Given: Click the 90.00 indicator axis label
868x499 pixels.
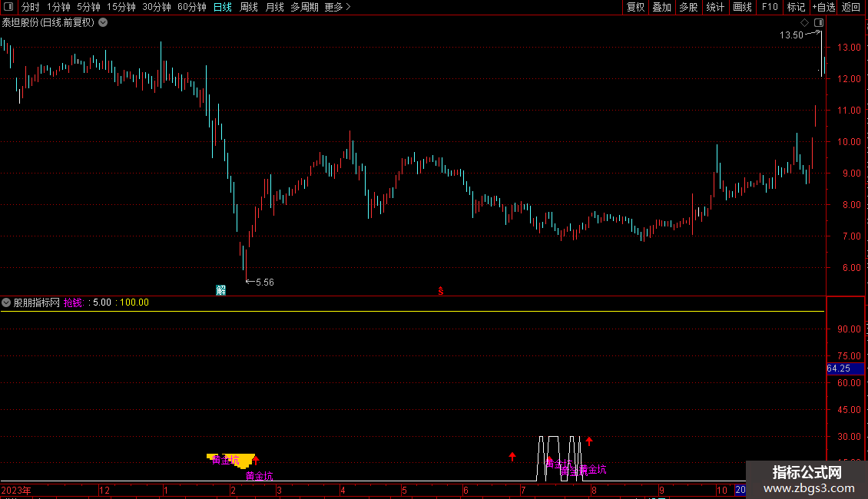Looking at the screenshot, I should pos(849,329).
